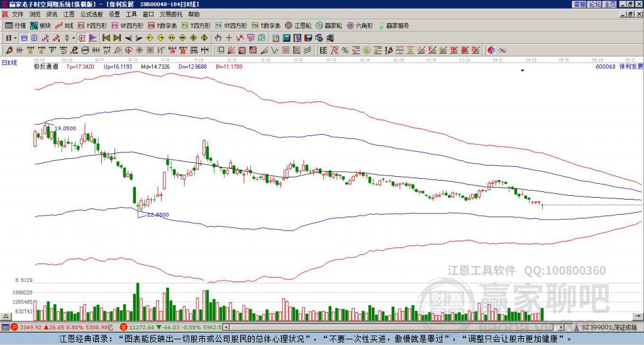Click the red zigzag line tool icon
The image size is (644, 345).
(x=240, y=38)
